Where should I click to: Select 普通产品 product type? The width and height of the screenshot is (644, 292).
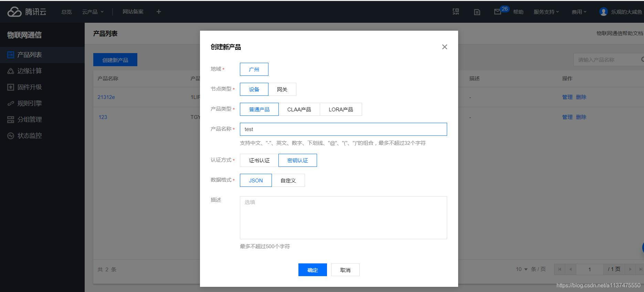pyautogui.click(x=259, y=109)
